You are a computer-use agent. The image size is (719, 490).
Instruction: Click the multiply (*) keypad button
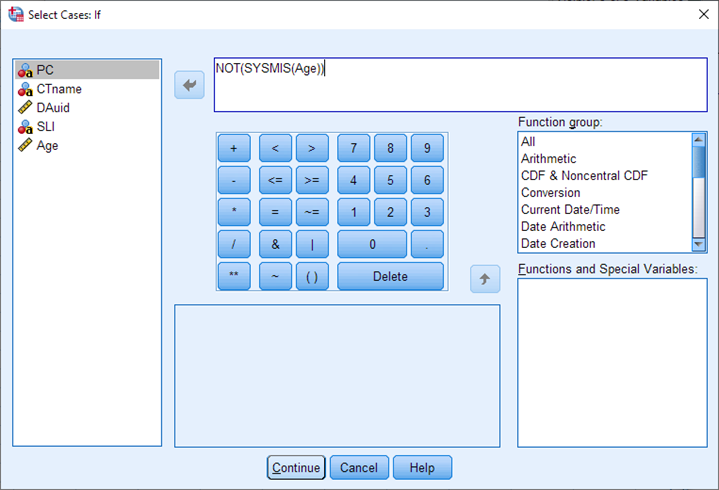(234, 212)
